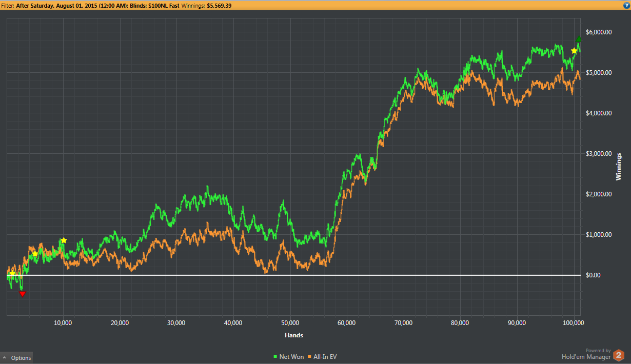
Task: Click the $4,000.00 y-axis label
Action: 600,113
